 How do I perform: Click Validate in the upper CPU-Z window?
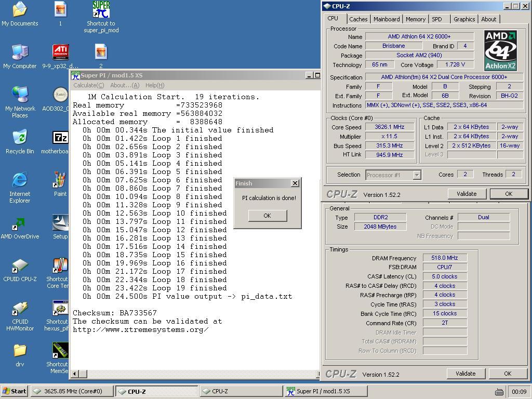click(x=467, y=194)
